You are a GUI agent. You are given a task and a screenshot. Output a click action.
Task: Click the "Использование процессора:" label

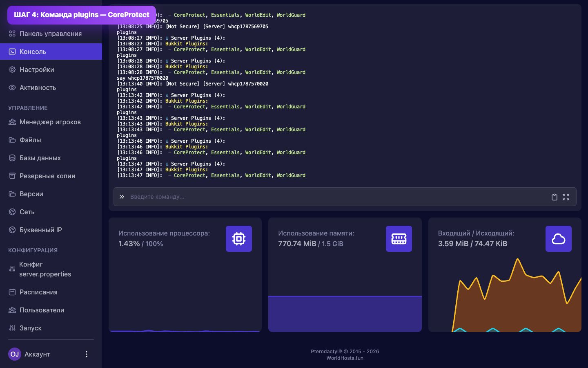tap(164, 233)
